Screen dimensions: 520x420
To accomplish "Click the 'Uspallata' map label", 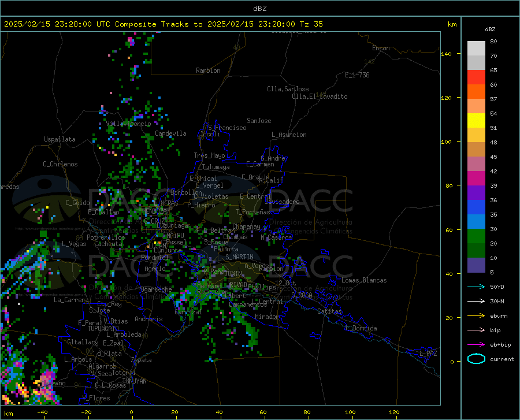I will point(60,139).
